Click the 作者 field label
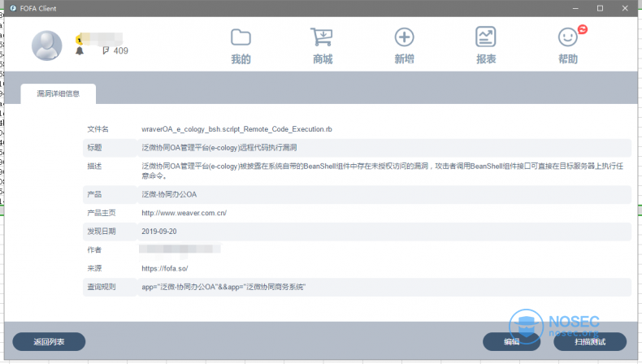 (x=94, y=249)
